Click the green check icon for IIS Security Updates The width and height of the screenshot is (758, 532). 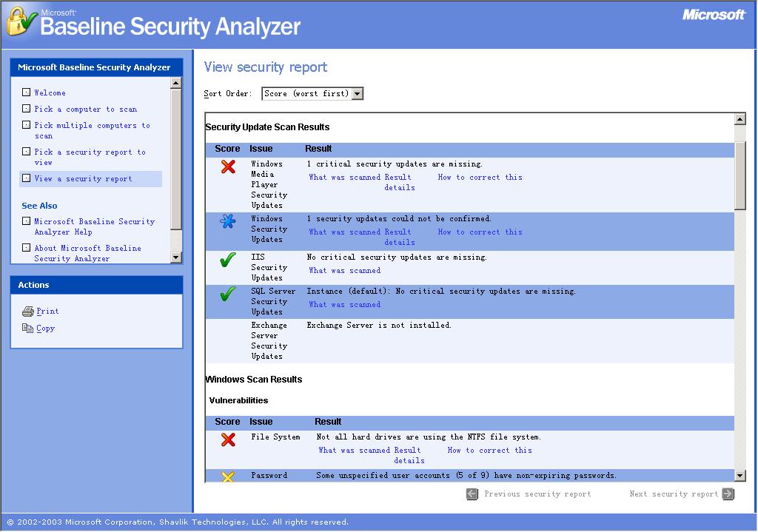228,260
